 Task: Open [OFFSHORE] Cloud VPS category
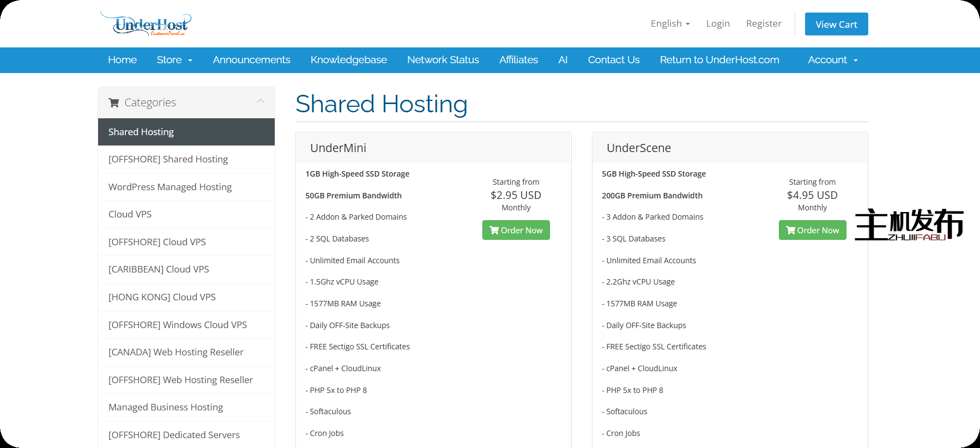186,242
